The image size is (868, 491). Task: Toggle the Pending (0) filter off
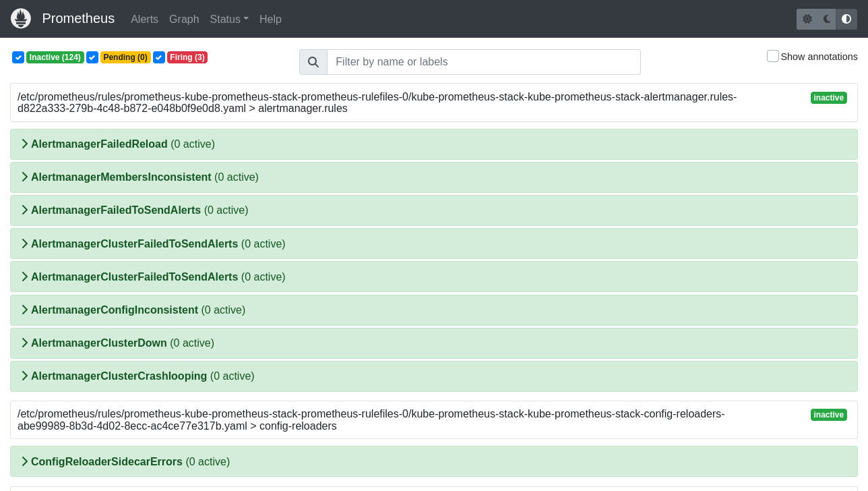[x=92, y=57]
